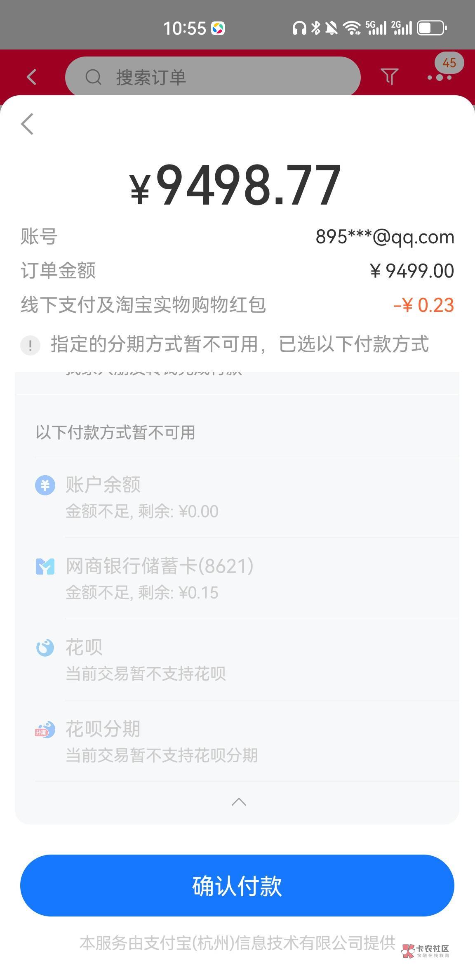Tap the back arrow in red header
This screenshot has height=980, width=475.
31,77
